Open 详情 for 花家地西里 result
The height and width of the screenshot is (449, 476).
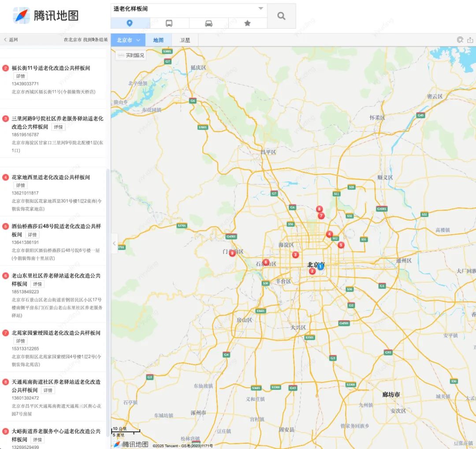tap(20, 186)
